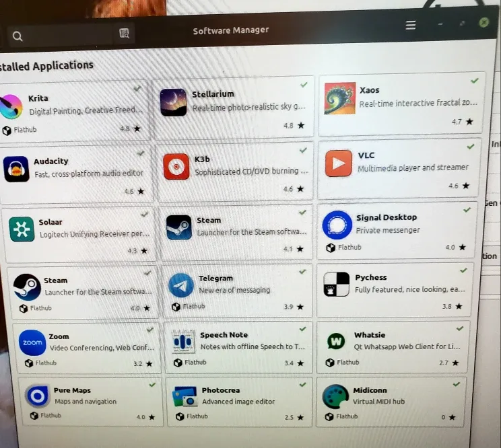Open the Signal Desktop chat bubble icon

(x=337, y=225)
